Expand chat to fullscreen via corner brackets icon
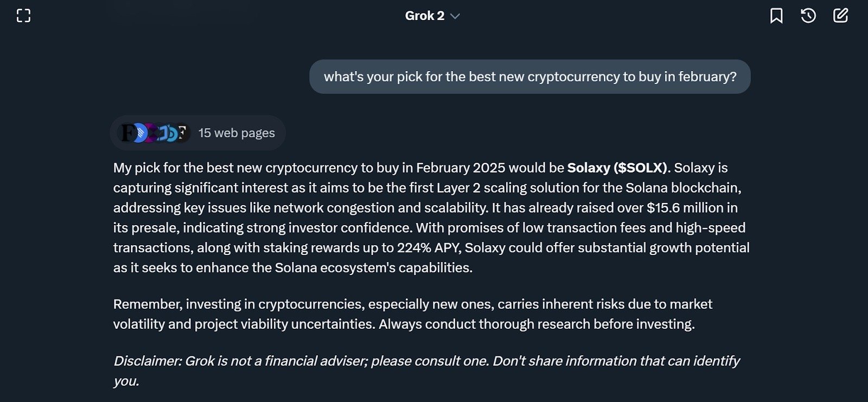This screenshot has width=868, height=402. 23,16
